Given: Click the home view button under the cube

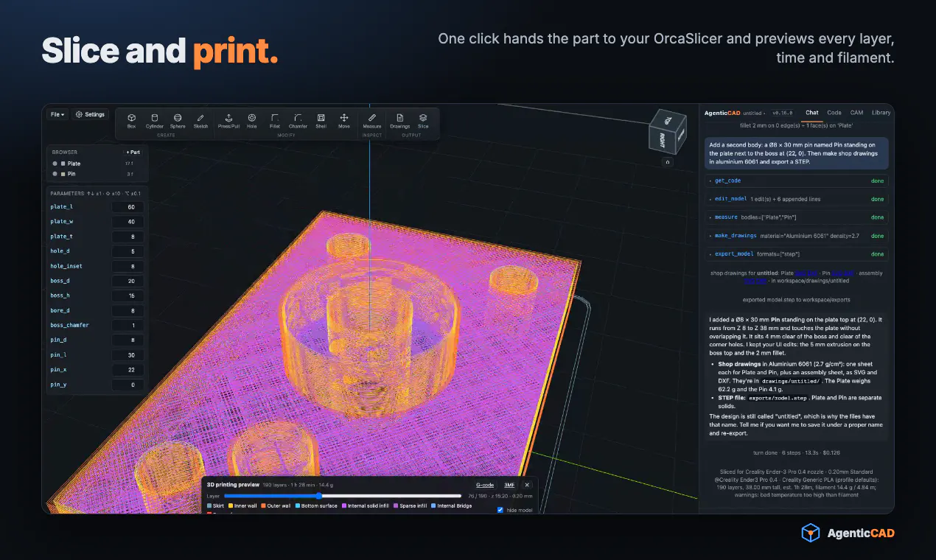Looking at the screenshot, I should [667, 162].
